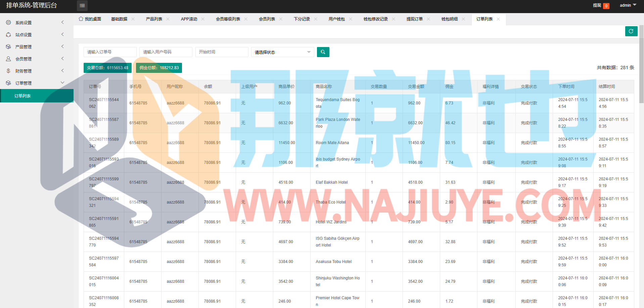Close the 钱包明细 tab

[x=463, y=19]
